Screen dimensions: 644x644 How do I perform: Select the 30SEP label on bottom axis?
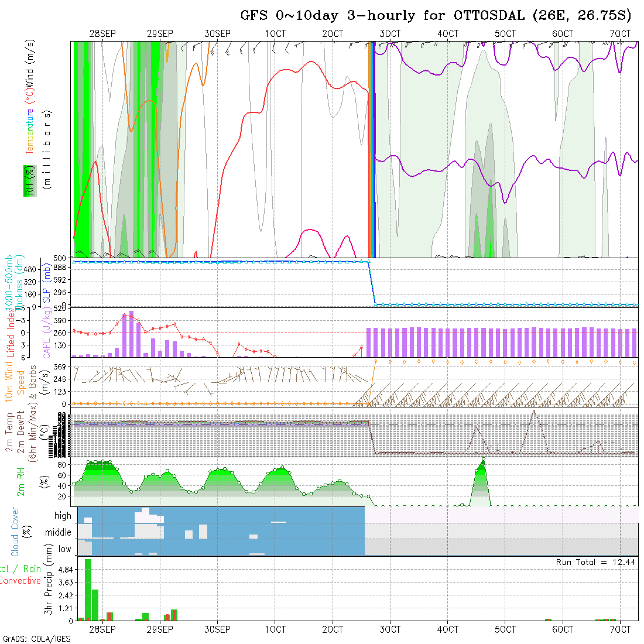pyautogui.click(x=217, y=629)
